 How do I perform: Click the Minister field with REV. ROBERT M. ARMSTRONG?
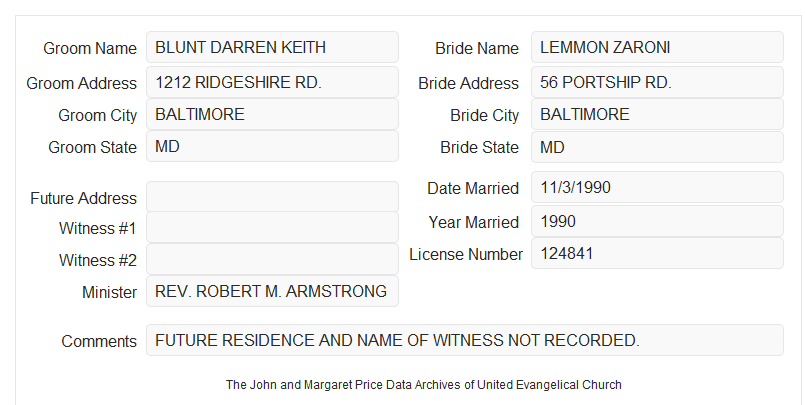[272, 291]
